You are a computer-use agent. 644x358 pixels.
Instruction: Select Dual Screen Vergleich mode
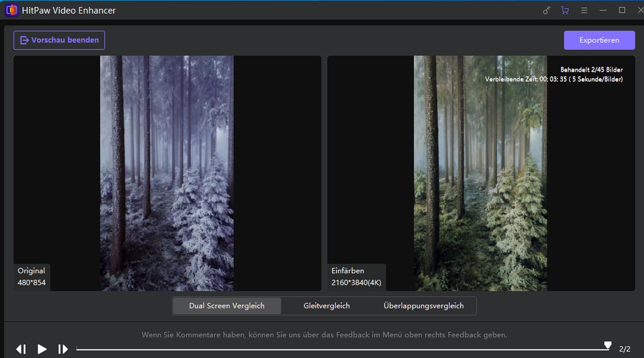227,306
